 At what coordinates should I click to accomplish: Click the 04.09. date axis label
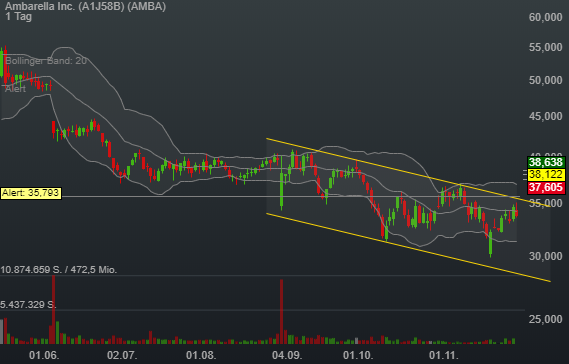(287, 355)
